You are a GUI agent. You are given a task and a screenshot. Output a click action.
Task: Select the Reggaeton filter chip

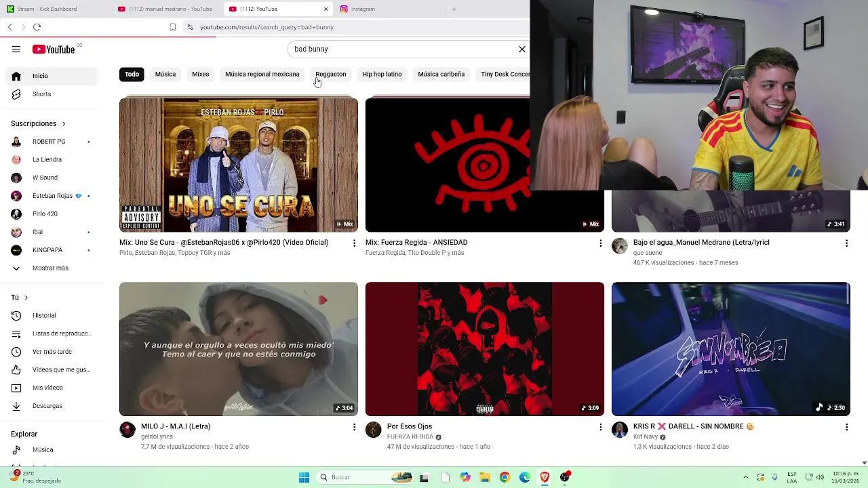[331, 74]
